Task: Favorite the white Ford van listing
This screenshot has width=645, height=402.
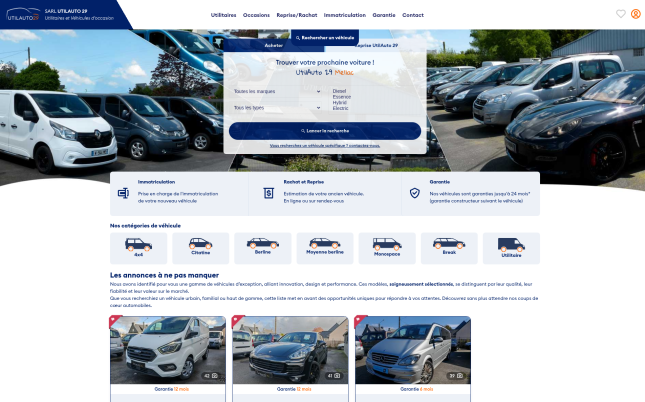Action: pyautogui.click(x=115, y=320)
